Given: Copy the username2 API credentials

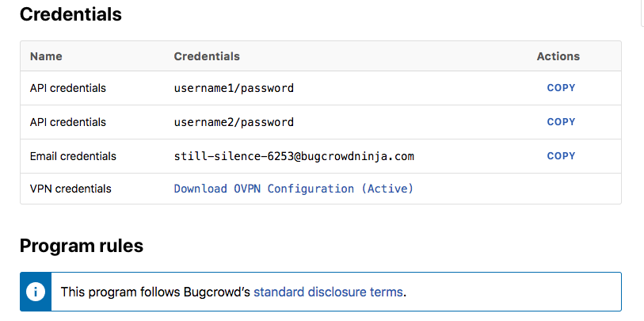Looking at the screenshot, I should (x=561, y=122).
